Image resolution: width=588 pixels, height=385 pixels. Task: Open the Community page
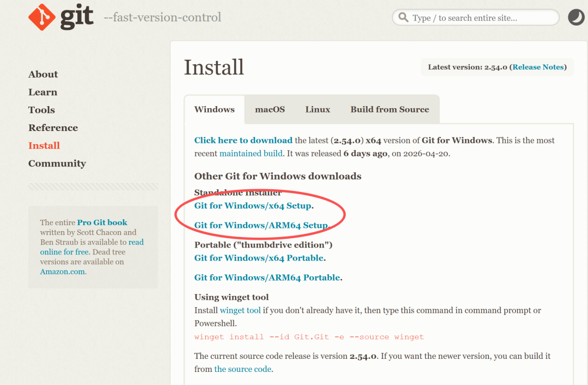point(57,163)
